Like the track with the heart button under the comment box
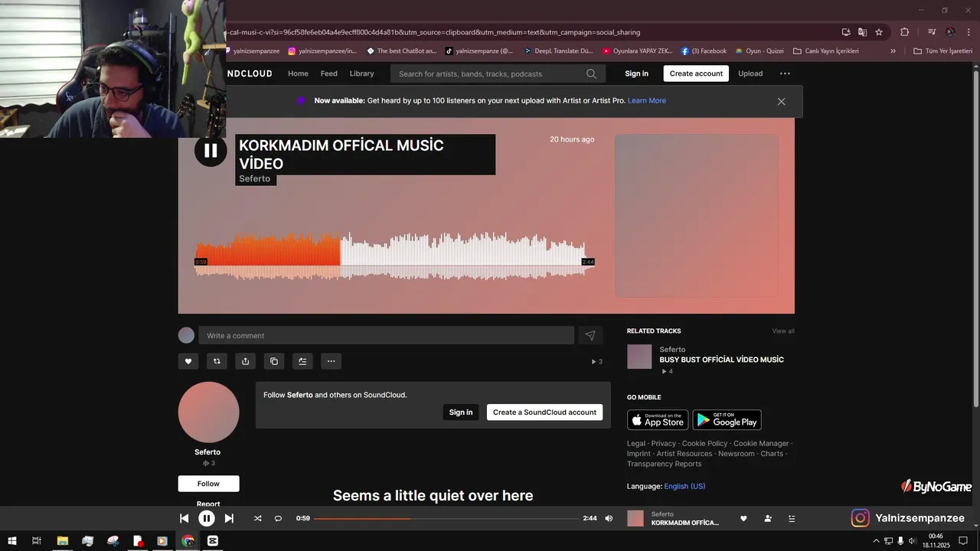Viewport: 980px width, 551px height. (188, 361)
